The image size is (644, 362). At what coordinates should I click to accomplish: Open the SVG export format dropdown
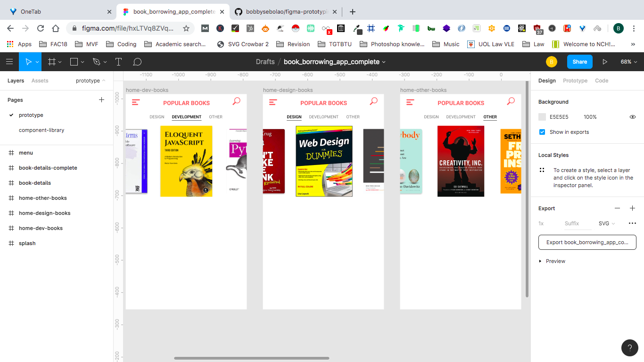607,223
